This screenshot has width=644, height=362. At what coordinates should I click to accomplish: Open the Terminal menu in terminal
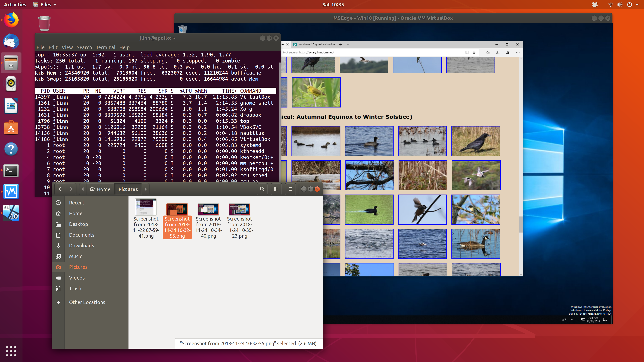point(105,47)
